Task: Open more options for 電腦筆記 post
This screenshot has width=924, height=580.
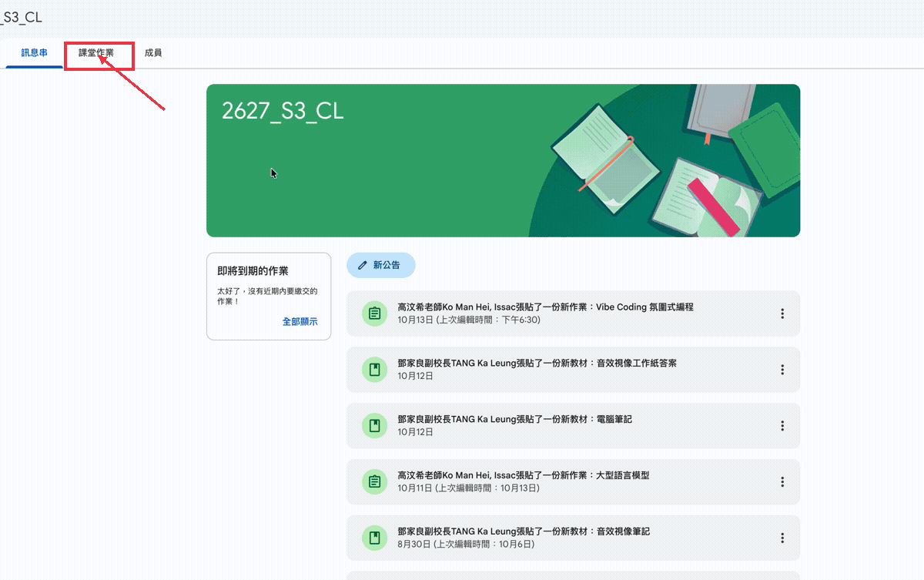Action: (x=782, y=426)
